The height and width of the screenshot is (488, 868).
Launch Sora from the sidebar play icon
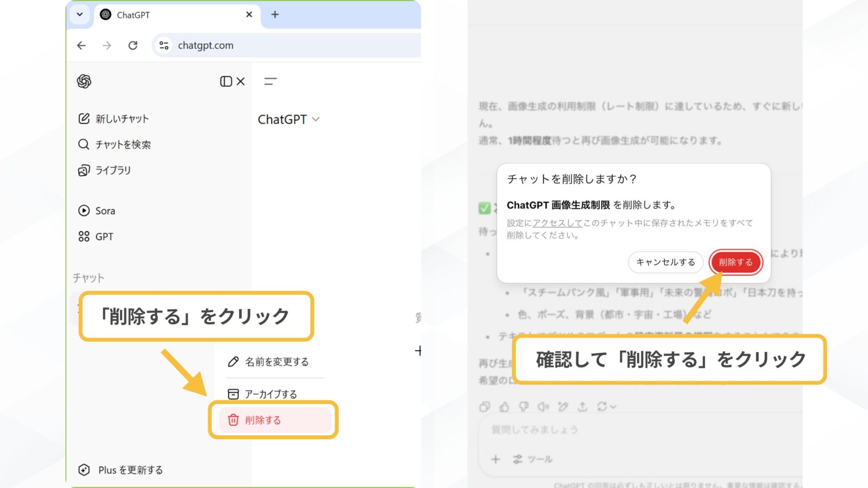[x=84, y=211]
